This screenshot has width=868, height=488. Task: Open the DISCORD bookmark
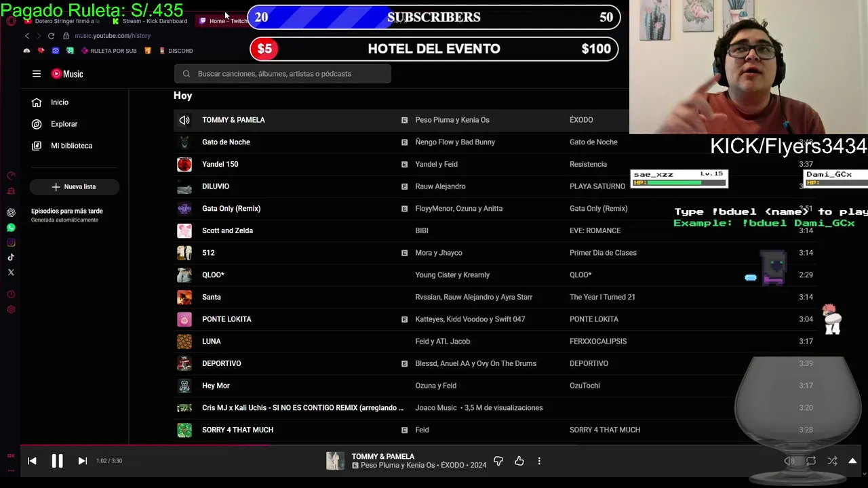pyautogui.click(x=176, y=51)
